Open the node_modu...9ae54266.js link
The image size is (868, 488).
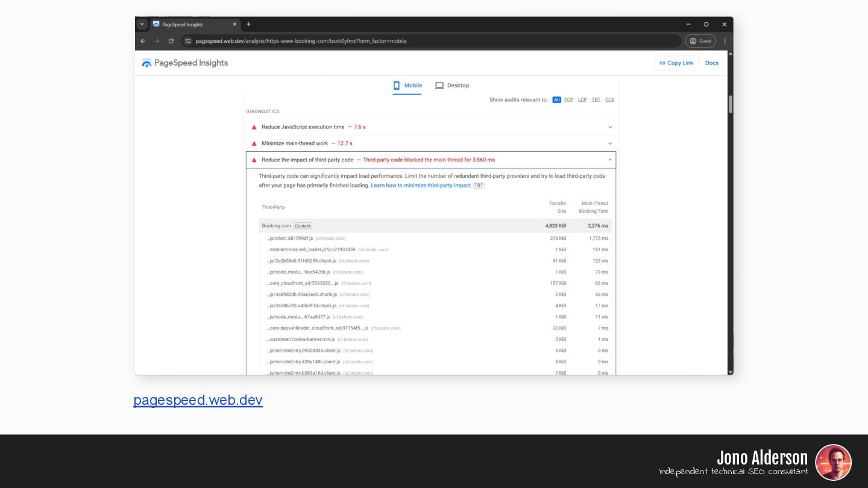298,272
